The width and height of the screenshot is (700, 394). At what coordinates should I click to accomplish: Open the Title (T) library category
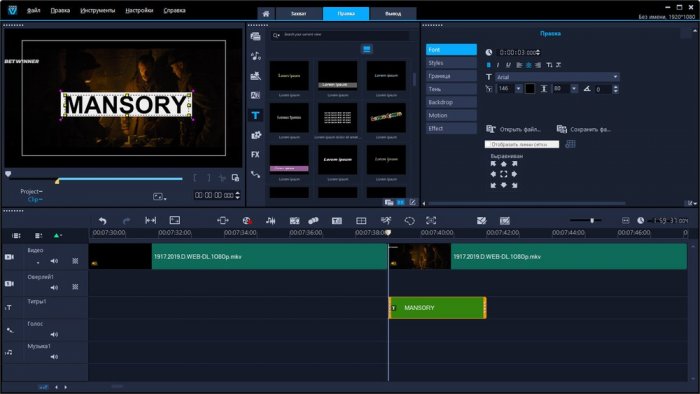click(255, 116)
